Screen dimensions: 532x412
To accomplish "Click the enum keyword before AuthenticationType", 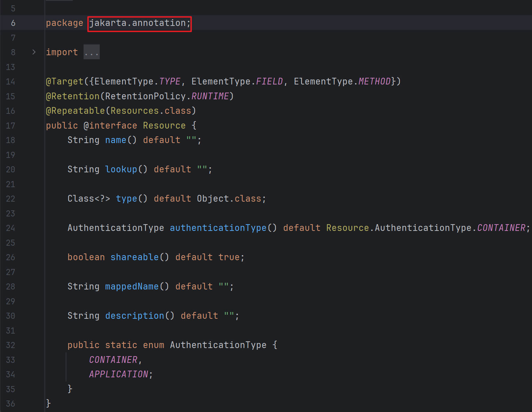I will [153, 345].
